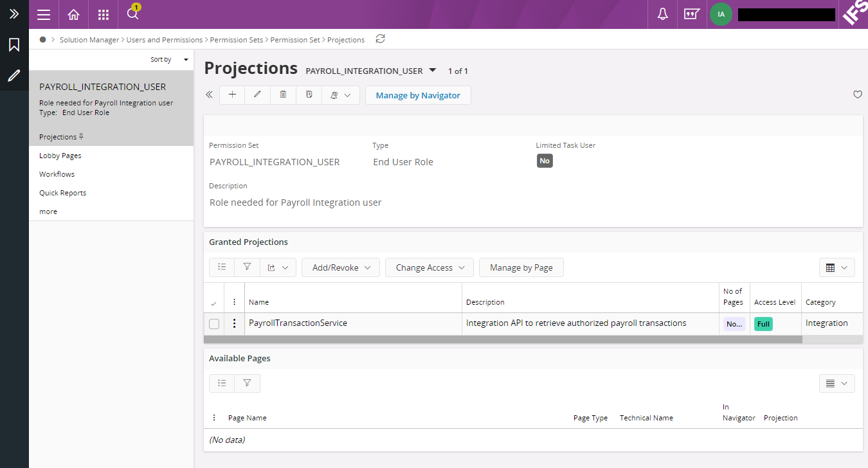Click the Technical Name column header

[x=646, y=418]
